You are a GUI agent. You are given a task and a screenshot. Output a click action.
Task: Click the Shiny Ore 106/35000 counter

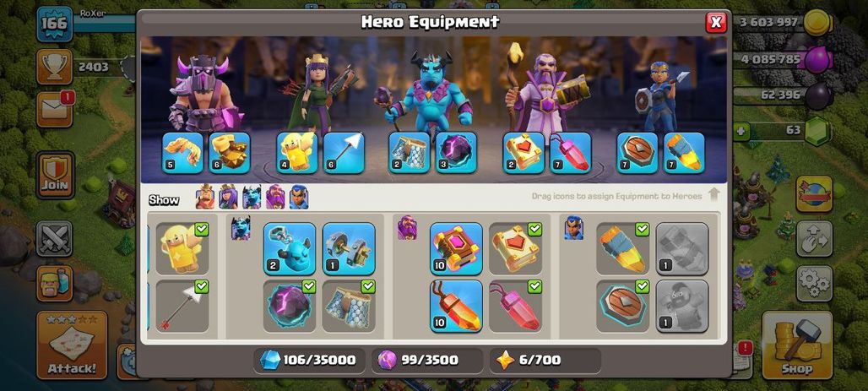[309, 361]
